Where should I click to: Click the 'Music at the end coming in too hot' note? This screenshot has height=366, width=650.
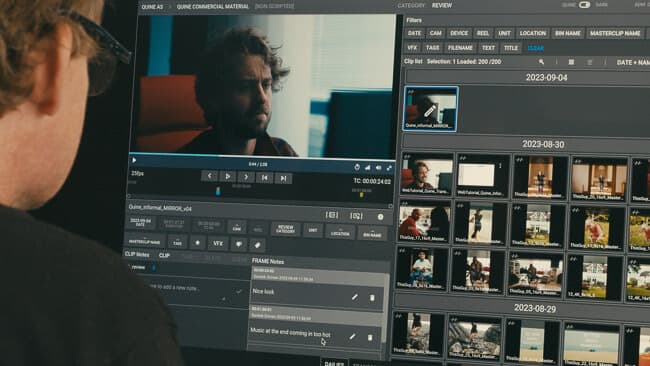290,332
